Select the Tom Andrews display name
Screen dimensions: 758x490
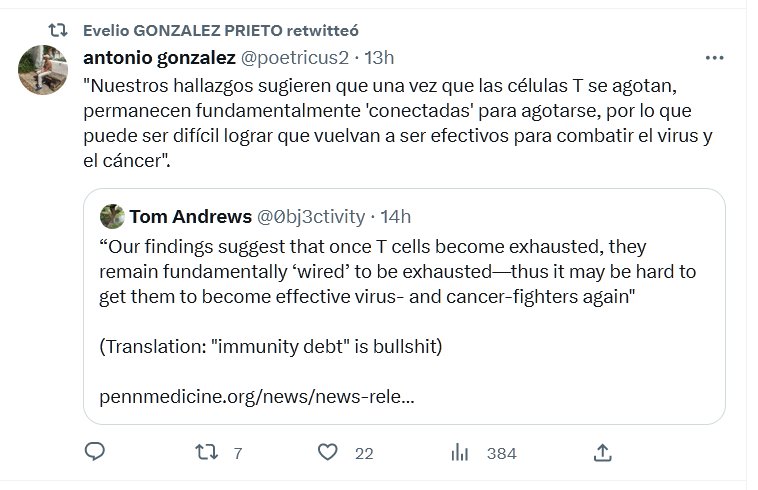pos(189,216)
